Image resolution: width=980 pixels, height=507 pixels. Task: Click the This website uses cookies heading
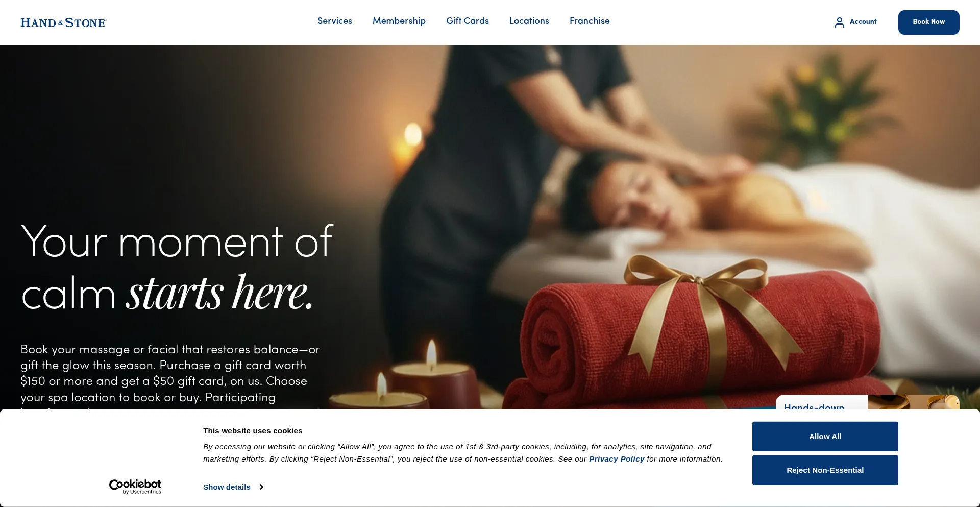tap(253, 431)
